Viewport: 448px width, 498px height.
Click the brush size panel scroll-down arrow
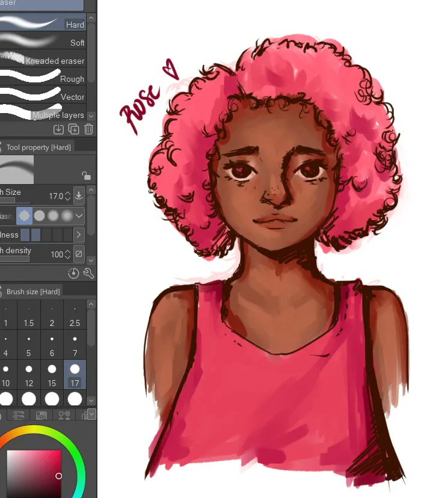pyautogui.click(x=91, y=401)
